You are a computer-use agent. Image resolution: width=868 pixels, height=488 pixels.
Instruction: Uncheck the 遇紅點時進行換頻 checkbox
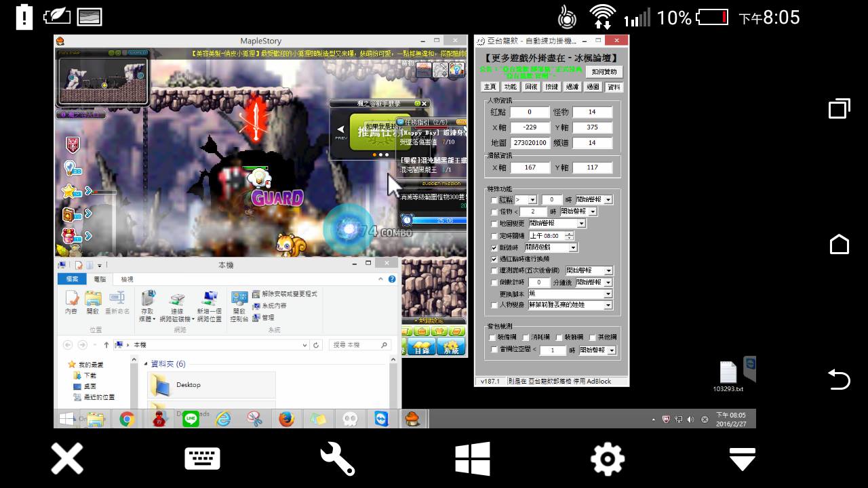[494, 259]
